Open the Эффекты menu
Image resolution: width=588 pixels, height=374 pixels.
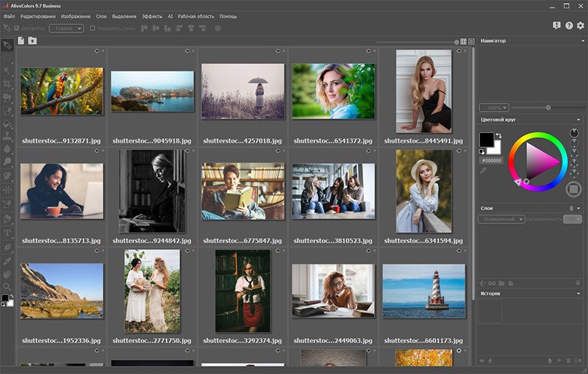point(152,15)
